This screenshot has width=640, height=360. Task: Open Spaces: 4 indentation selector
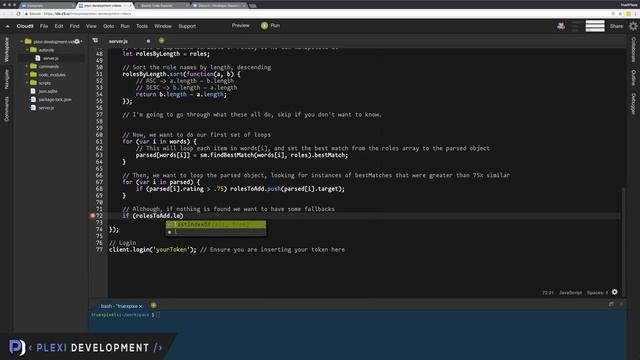(x=598, y=293)
